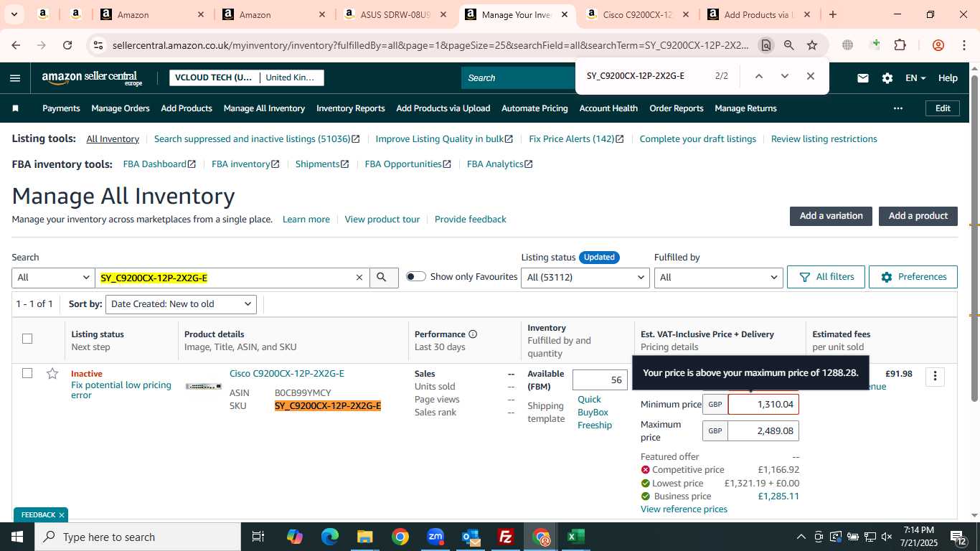Dismiss the FEEDBACK tab with its X
This screenshot has height=551, width=980.
coord(62,515)
